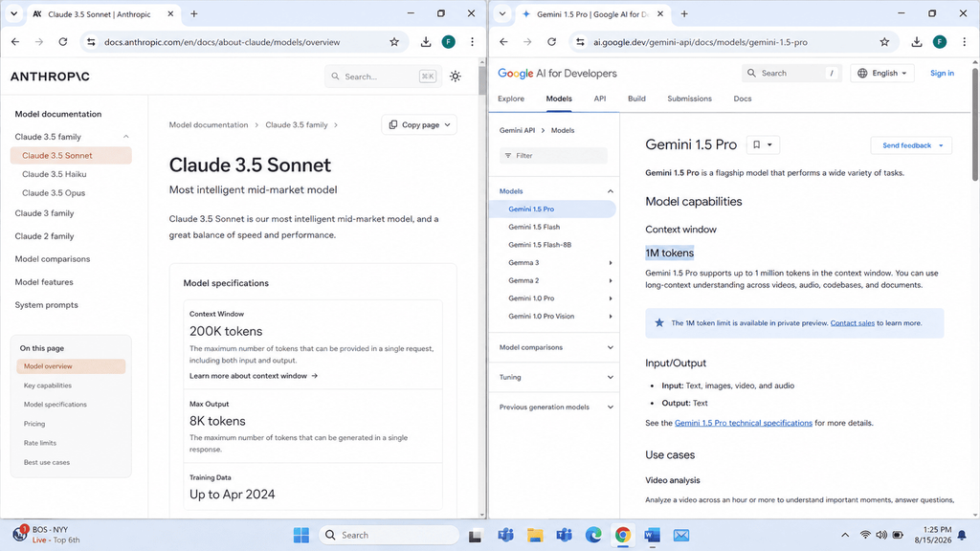Expand the Gemini 1.0 Pro Vision submenu
Screen dimensions: 980x551
[x=611, y=317]
